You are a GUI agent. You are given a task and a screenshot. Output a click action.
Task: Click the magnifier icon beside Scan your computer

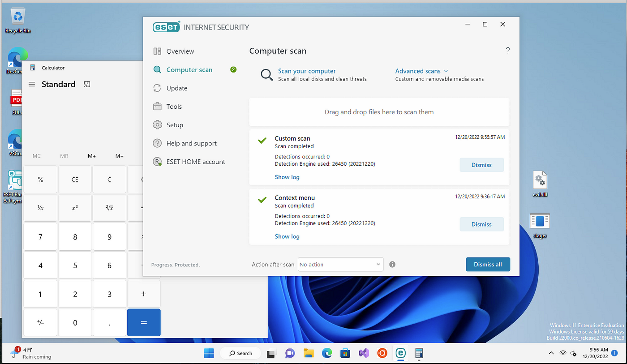coord(267,75)
